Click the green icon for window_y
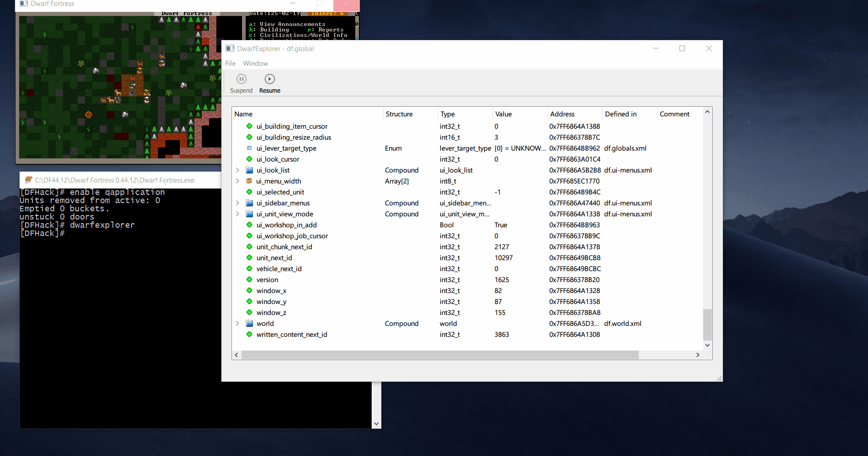Viewport: 868px width, 456px height. pyautogui.click(x=249, y=301)
